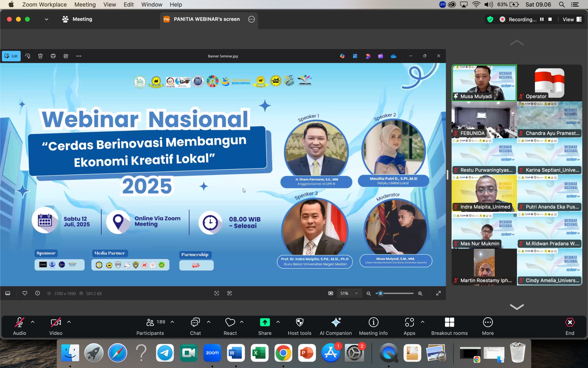Screen dimensions: 588x368
Task: Select FEBUNIDA video thumbnail
Action: coord(484,120)
